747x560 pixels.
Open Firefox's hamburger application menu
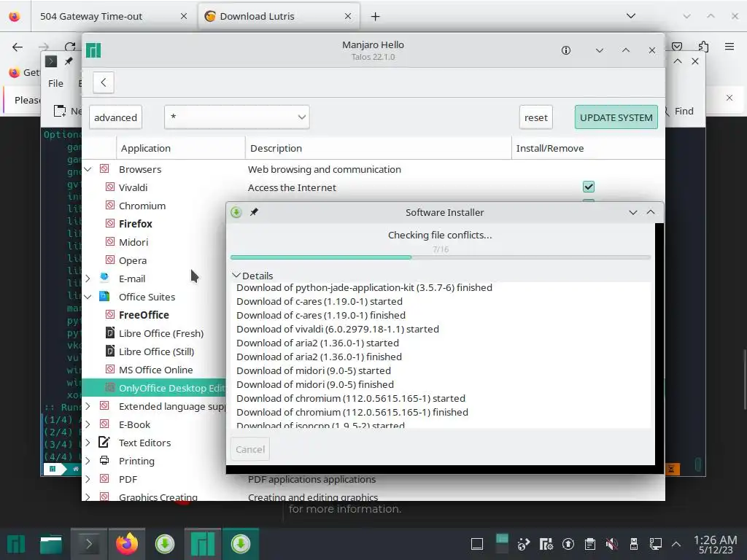tap(729, 46)
